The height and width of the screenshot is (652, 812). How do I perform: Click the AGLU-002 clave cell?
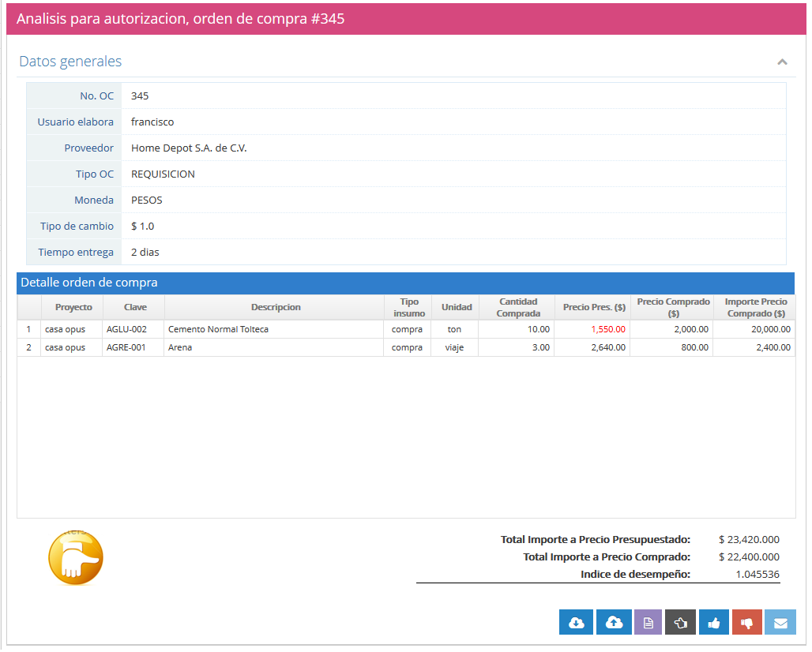tap(126, 329)
